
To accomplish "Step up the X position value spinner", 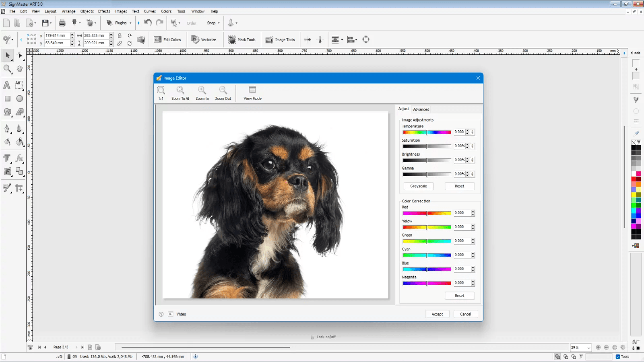I will 72,35.
